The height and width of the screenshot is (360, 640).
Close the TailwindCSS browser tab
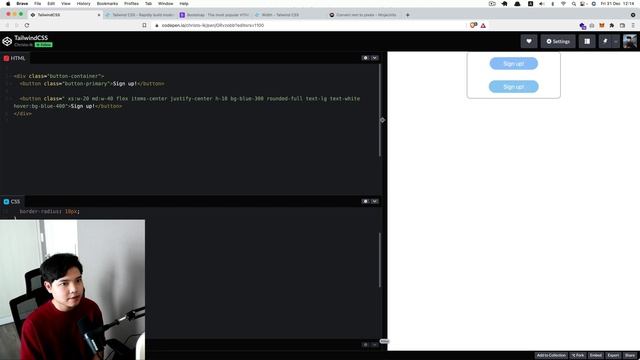(99, 15)
